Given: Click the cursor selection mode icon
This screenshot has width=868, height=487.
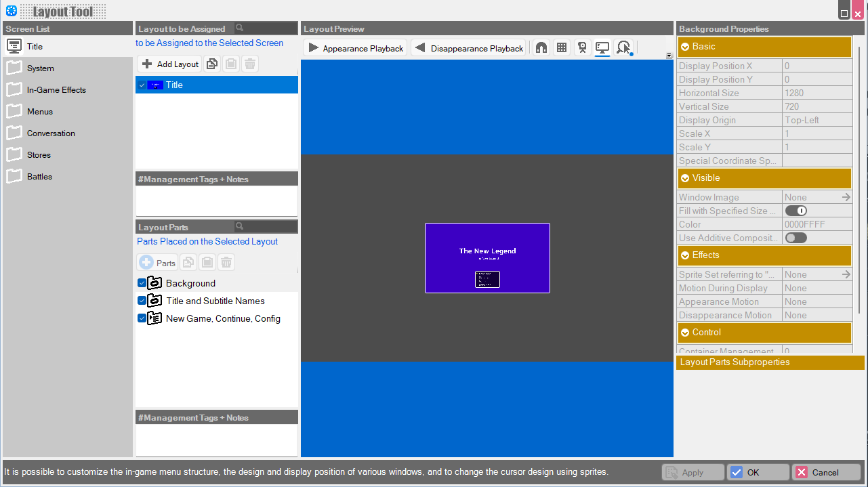Looking at the screenshot, I should click(x=623, y=48).
